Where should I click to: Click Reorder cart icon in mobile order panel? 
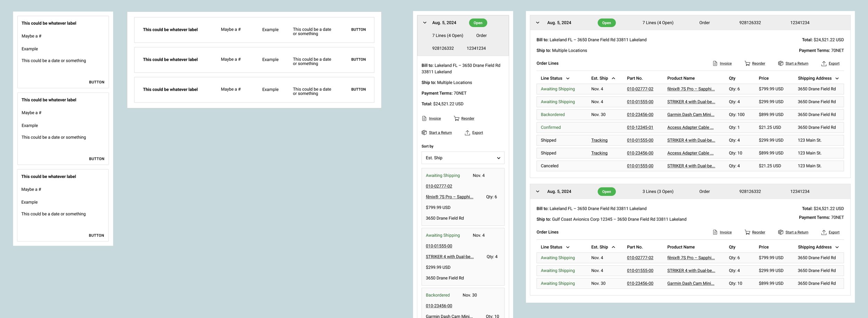(457, 119)
